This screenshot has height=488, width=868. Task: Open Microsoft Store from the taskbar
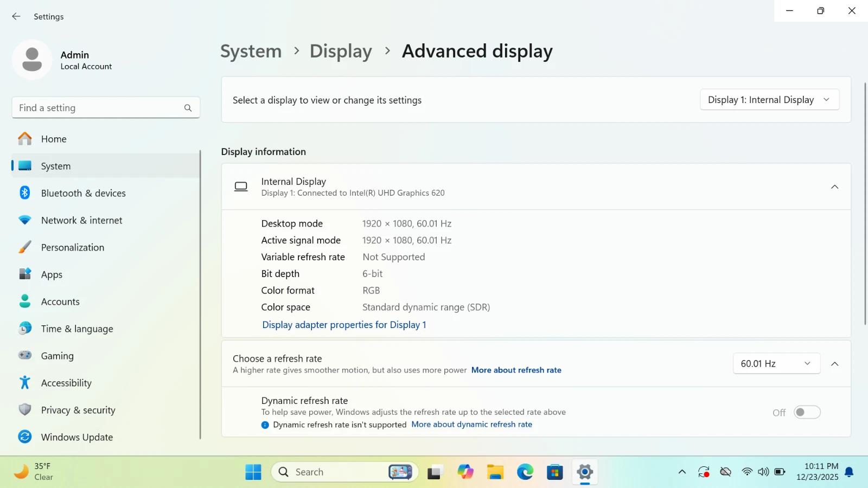[554, 472]
